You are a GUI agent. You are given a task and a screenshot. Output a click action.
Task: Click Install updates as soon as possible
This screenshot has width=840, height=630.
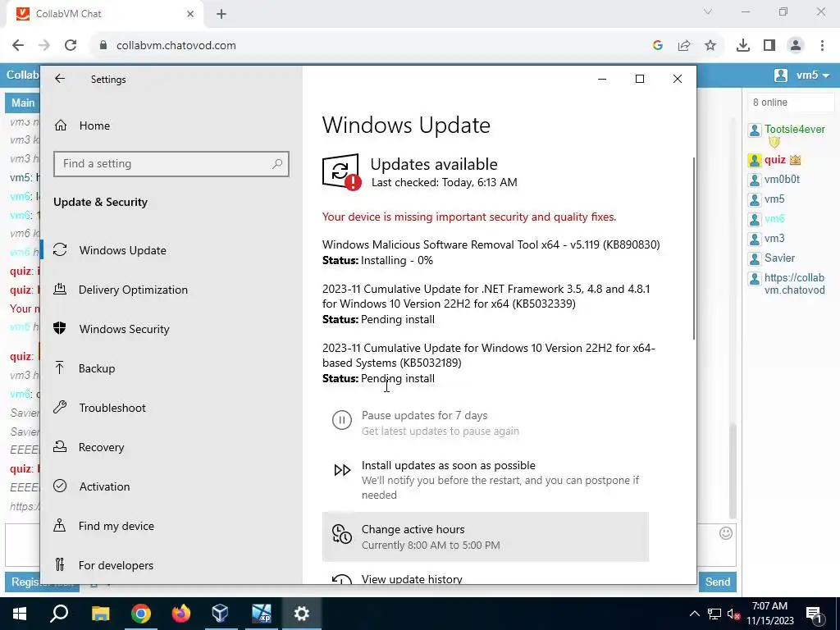click(486, 479)
